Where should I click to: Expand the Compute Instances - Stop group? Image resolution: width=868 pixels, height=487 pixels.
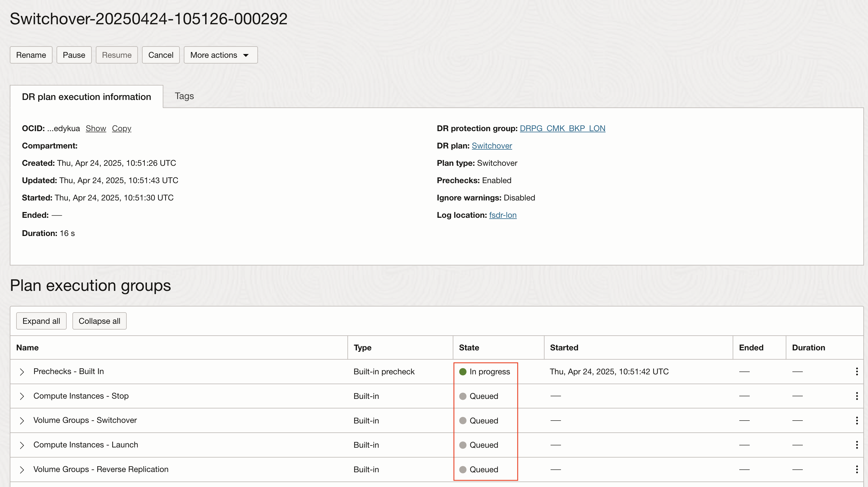tap(22, 396)
